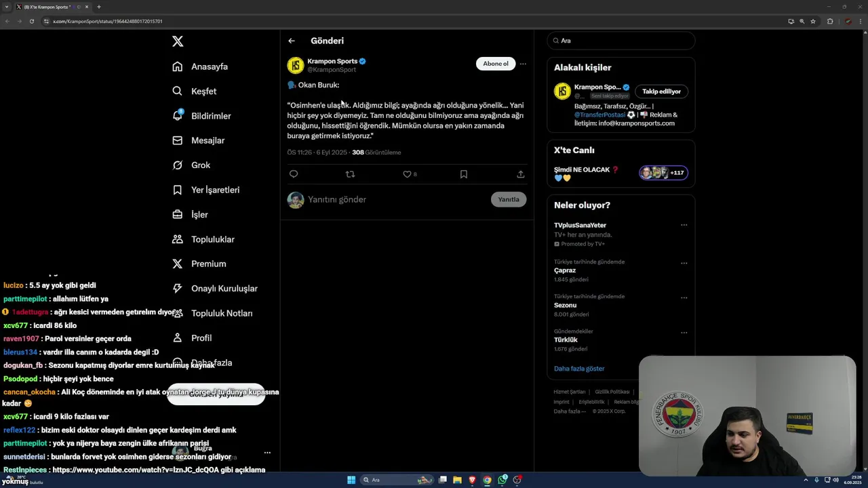Click the Premium X icon
This screenshot has width=868, height=488.
coord(178,264)
